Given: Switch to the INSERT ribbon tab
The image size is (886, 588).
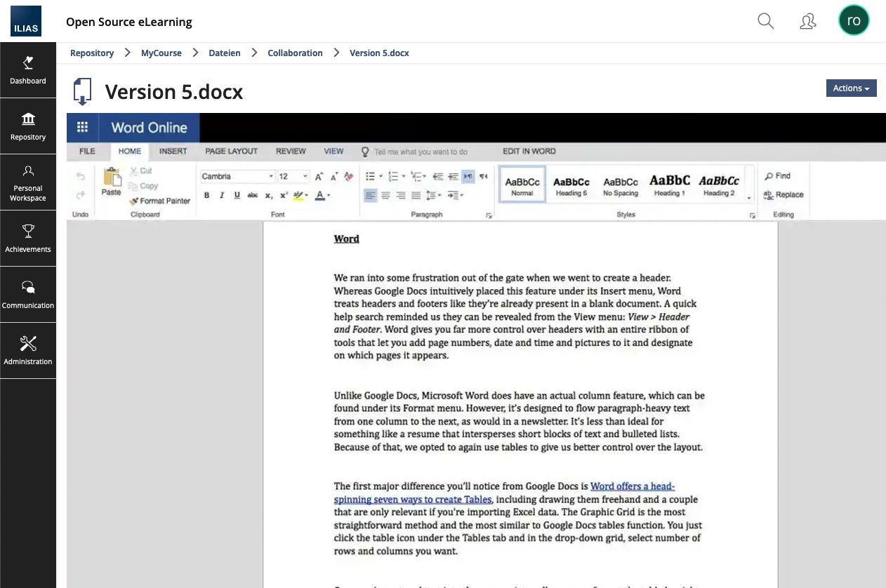Looking at the screenshot, I should pos(173,151).
